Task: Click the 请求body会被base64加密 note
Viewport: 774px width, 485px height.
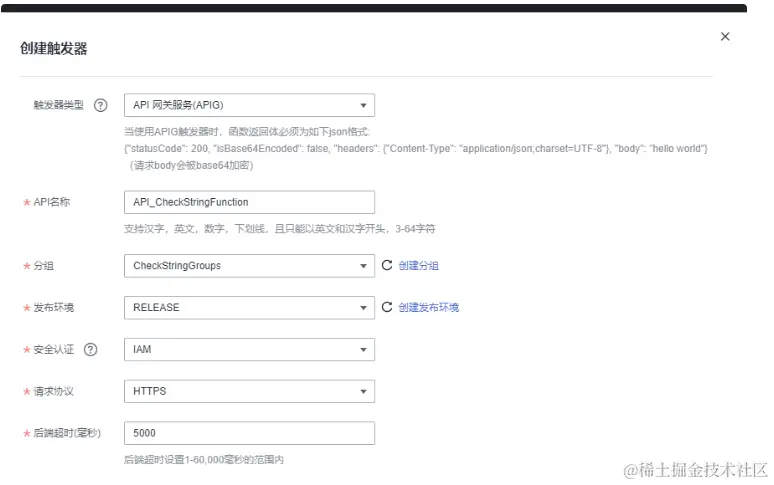Action: tap(191, 165)
